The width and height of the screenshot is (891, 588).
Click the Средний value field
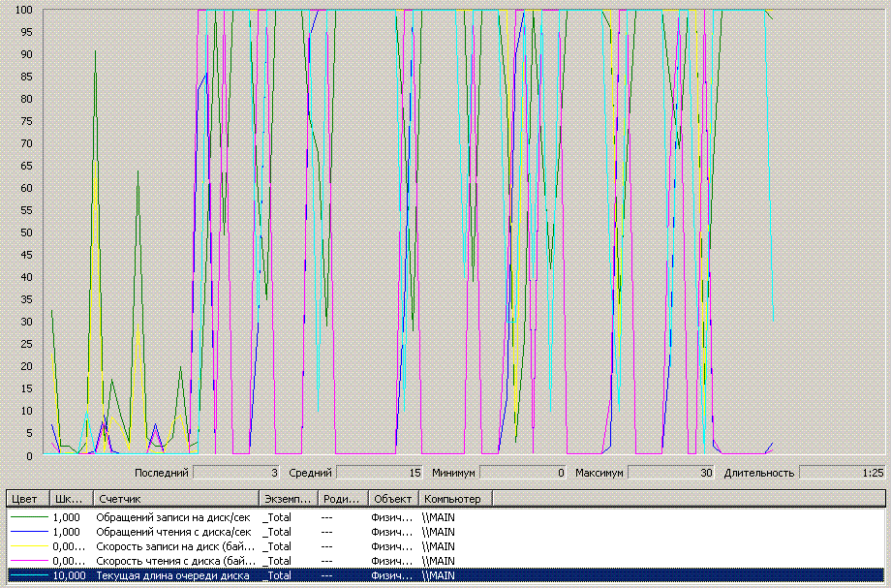click(381, 473)
